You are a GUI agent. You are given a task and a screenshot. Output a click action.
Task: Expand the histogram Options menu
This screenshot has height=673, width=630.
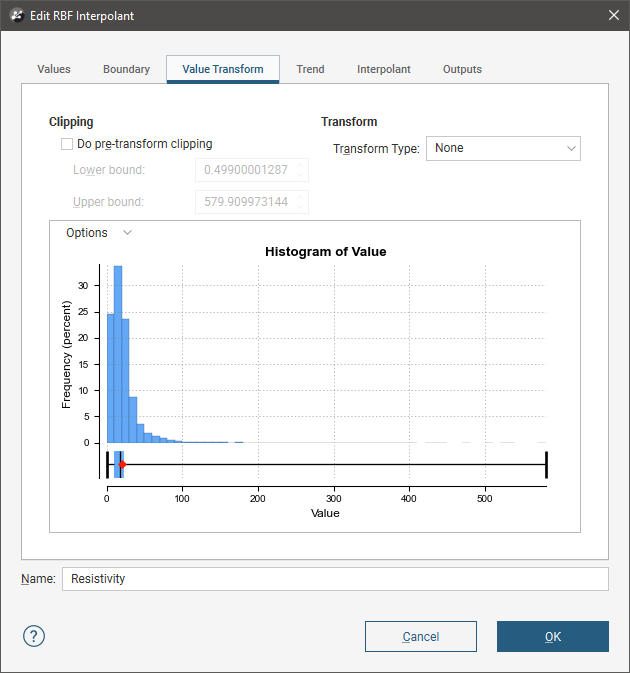[98, 233]
